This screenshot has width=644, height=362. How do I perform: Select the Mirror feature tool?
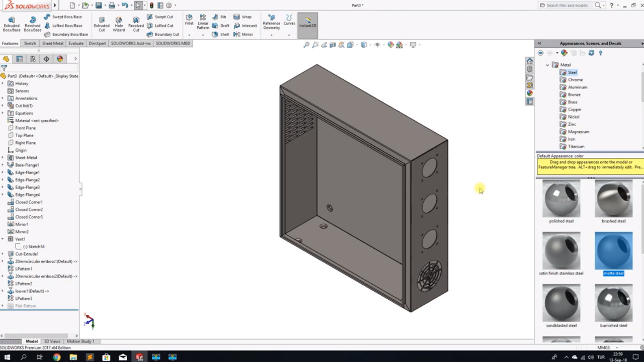click(x=246, y=34)
